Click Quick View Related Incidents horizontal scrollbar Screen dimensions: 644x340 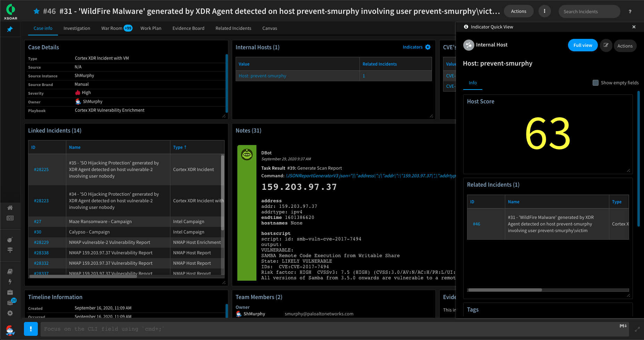[x=505, y=290]
